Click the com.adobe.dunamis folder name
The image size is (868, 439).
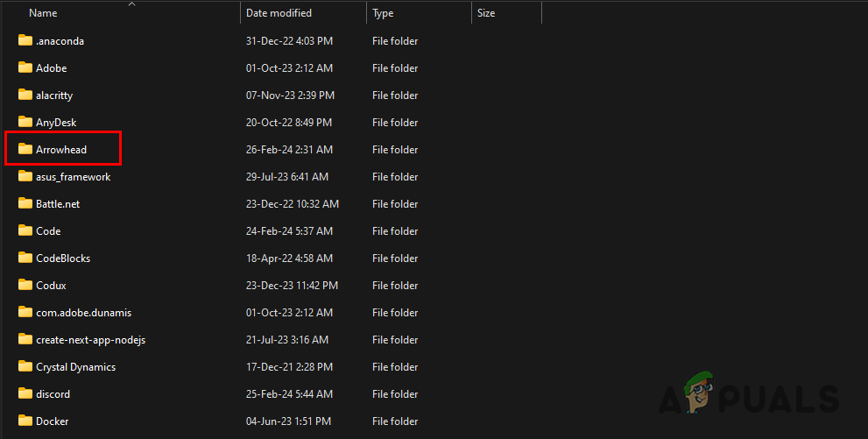click(83, 313)
